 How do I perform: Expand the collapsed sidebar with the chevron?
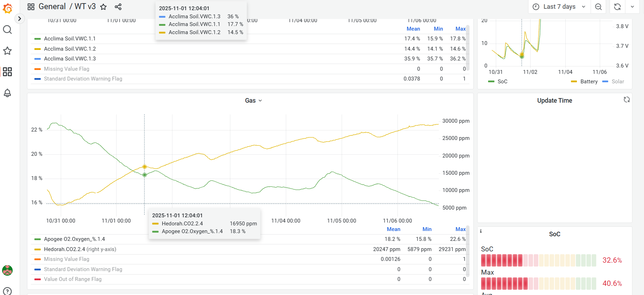pyautogui.click(x=20, y=19)
